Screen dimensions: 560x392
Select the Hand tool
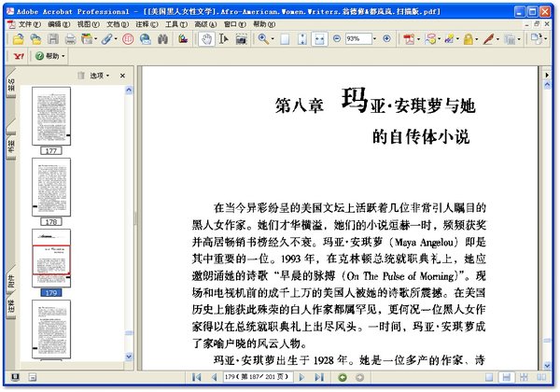pos(207,39)
